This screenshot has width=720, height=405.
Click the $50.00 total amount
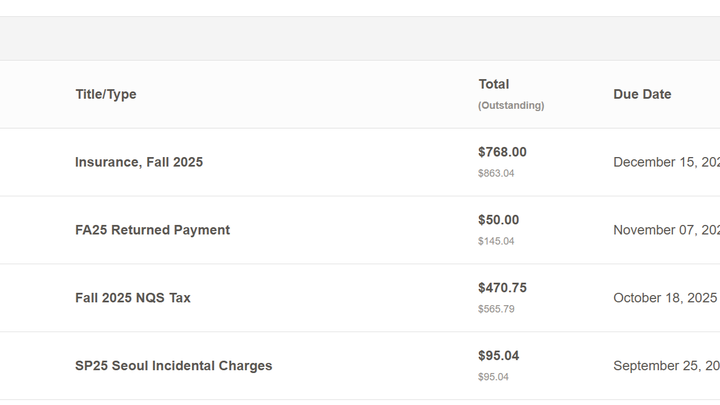(x=498, y=220)
